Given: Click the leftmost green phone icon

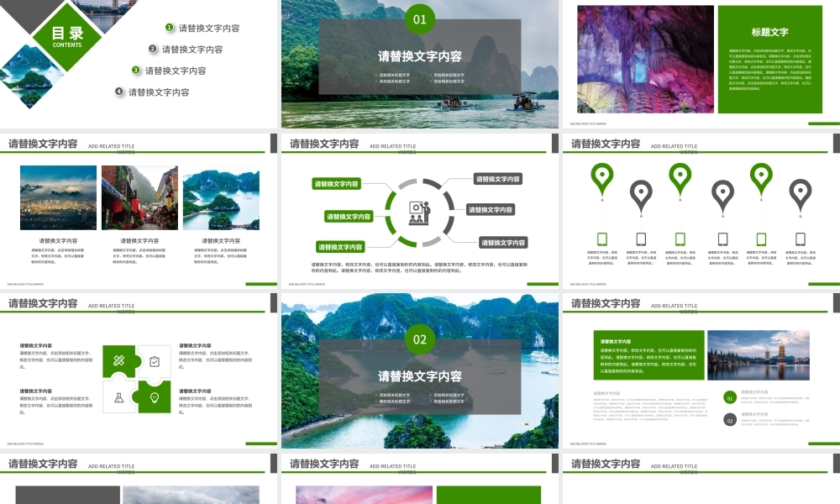Looking at the screenshot, I should click(601, 239).
